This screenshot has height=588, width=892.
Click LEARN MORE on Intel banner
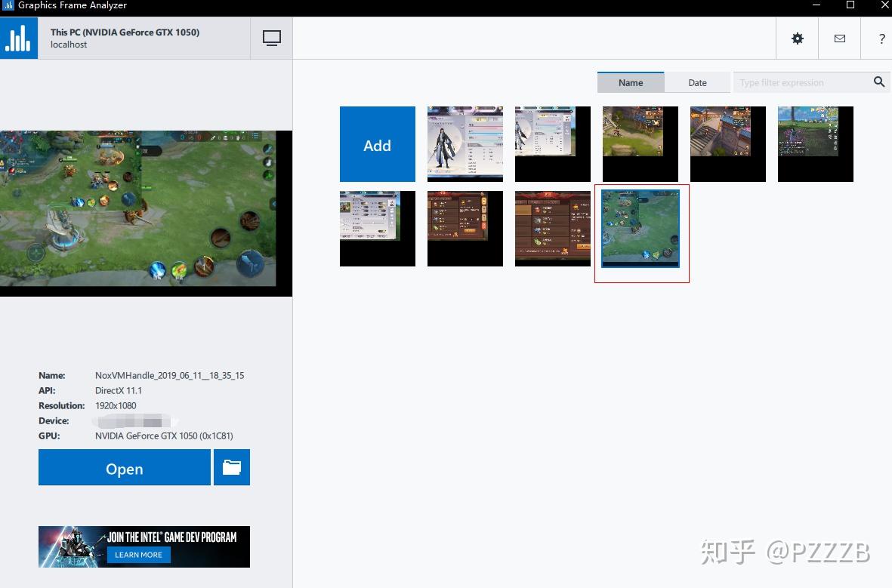click(138, 555)
